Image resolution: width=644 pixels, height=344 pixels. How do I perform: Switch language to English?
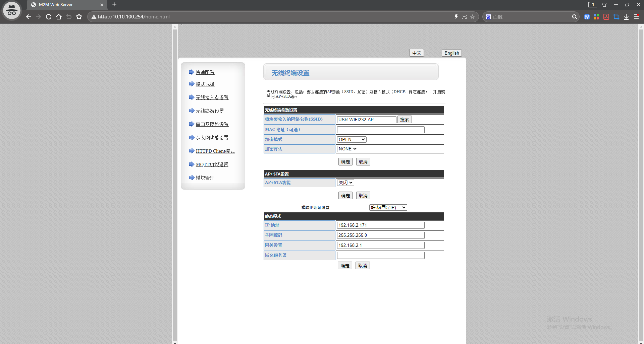click(451, 53)
